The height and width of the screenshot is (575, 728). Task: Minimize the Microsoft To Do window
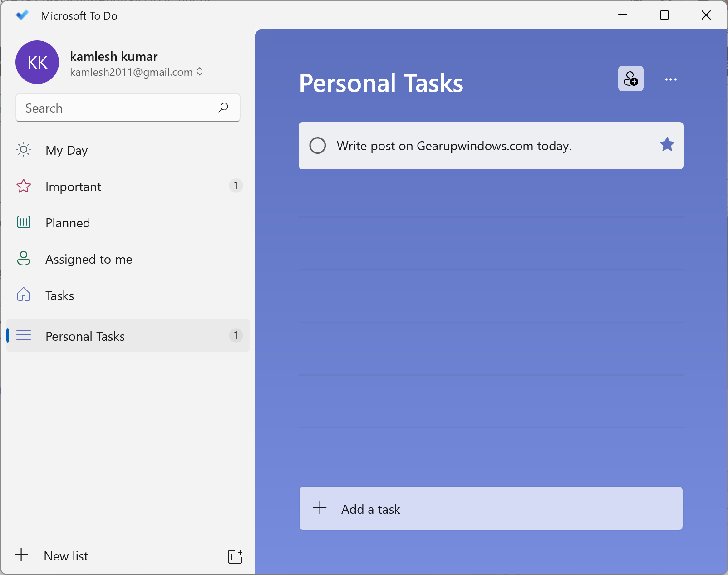point(623,15)
